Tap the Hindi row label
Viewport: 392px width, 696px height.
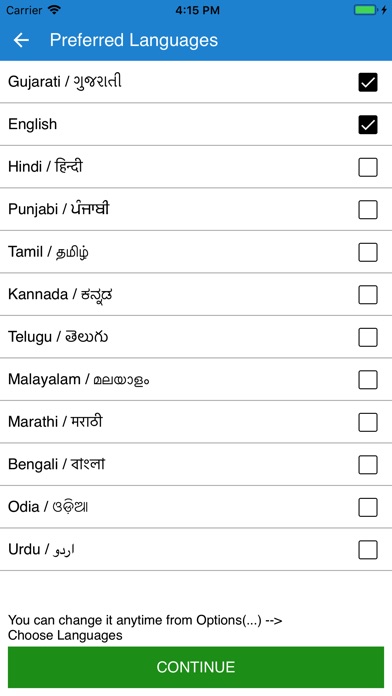click(x=45, y=167)
